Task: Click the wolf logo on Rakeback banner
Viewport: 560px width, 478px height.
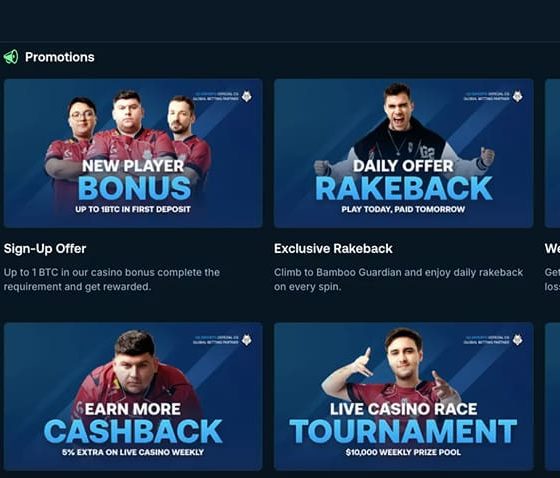Action: coord(518,96)
